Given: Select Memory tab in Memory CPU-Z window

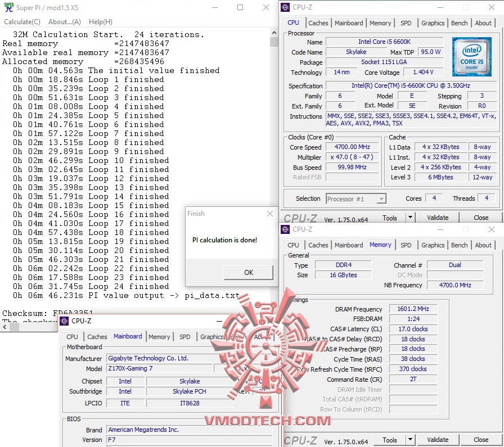Looking at the screenshot, I should point(380,245).
